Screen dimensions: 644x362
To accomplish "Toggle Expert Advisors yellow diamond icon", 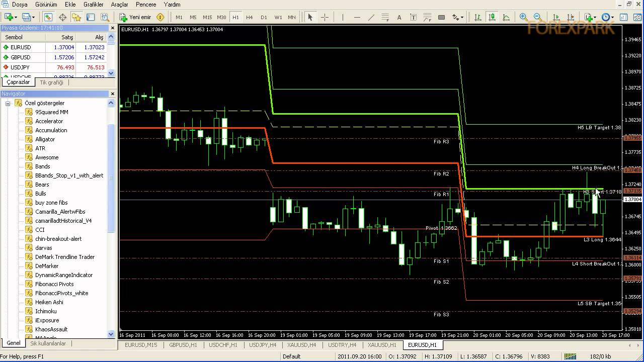I will click(160, 17).
